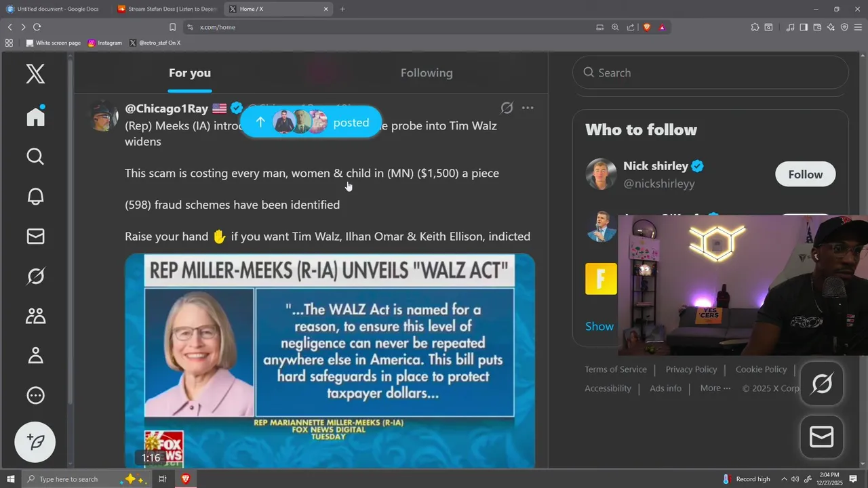Open Profile in the sidebar
This screenshot has height=488, width=868.
(x=35, y=355)
